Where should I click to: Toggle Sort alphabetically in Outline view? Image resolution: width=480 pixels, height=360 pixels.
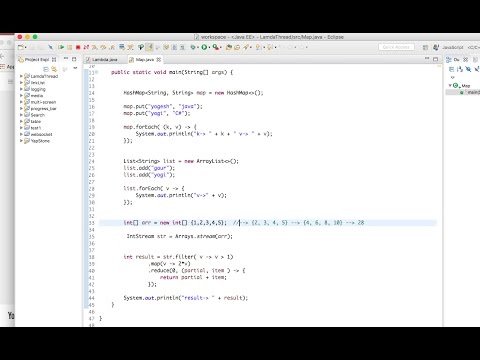(460, 69)
